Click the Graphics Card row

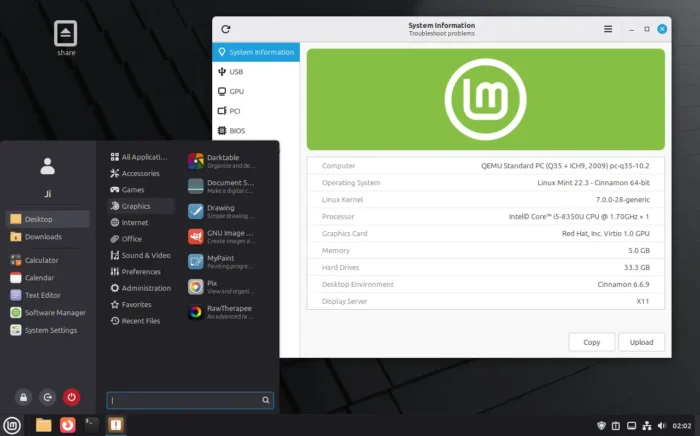[486, 233]
